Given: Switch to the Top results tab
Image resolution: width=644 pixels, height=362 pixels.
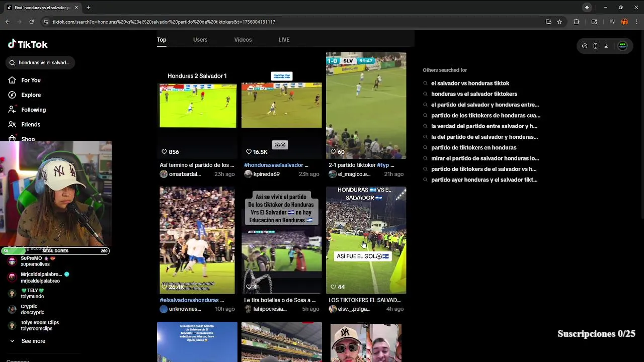Looking at the screenshot, I should coord(162,40).
